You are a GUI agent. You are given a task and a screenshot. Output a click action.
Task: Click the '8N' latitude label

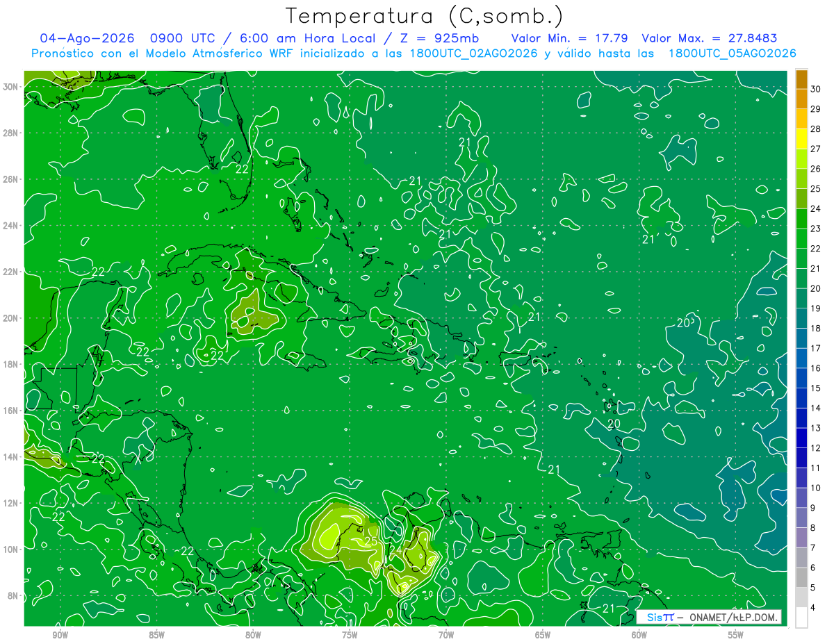coord(13,595)
